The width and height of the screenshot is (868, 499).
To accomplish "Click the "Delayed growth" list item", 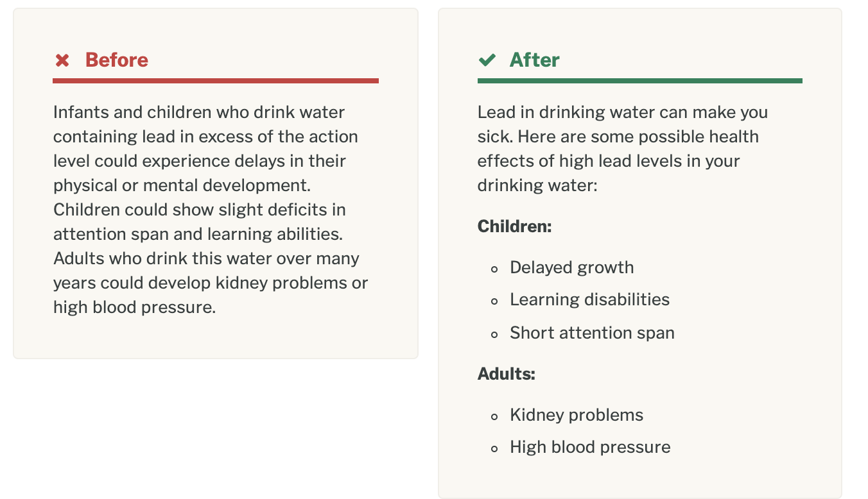I will click(571, 267).
